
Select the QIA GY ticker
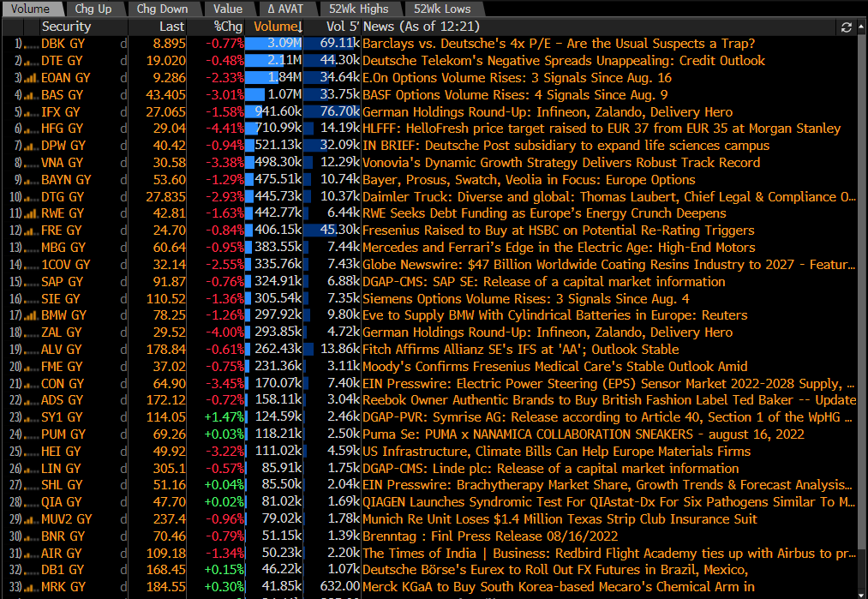(x=62, y=503)
